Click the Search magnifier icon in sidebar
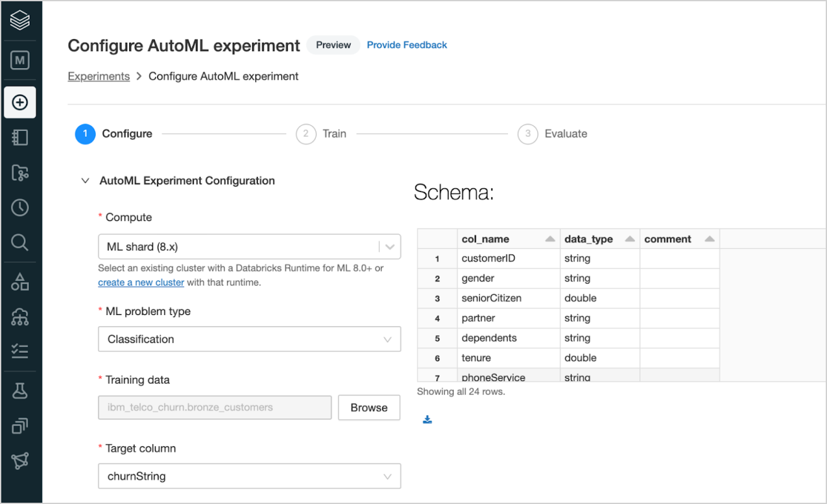 click(x=20, y=243)
